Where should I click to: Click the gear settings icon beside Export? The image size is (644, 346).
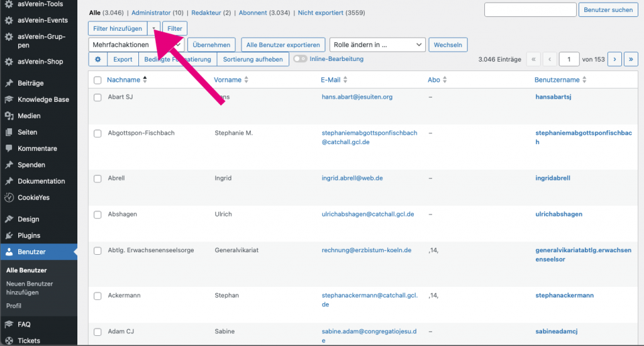(98, 59)
